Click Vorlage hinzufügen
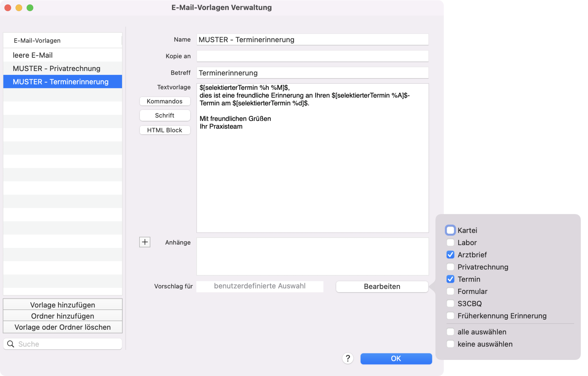This screenshot has width=588, height=376. pyautogui.click(x=63, y=305)
